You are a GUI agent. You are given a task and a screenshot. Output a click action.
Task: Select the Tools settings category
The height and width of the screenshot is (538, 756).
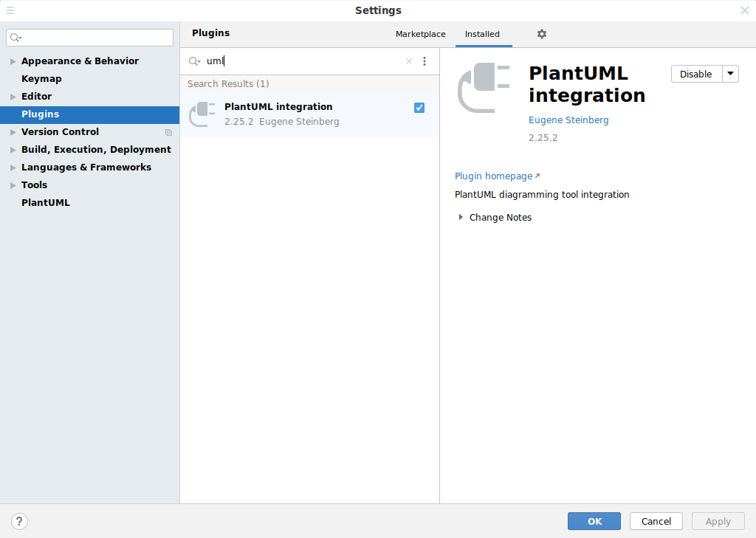point(34,184)
